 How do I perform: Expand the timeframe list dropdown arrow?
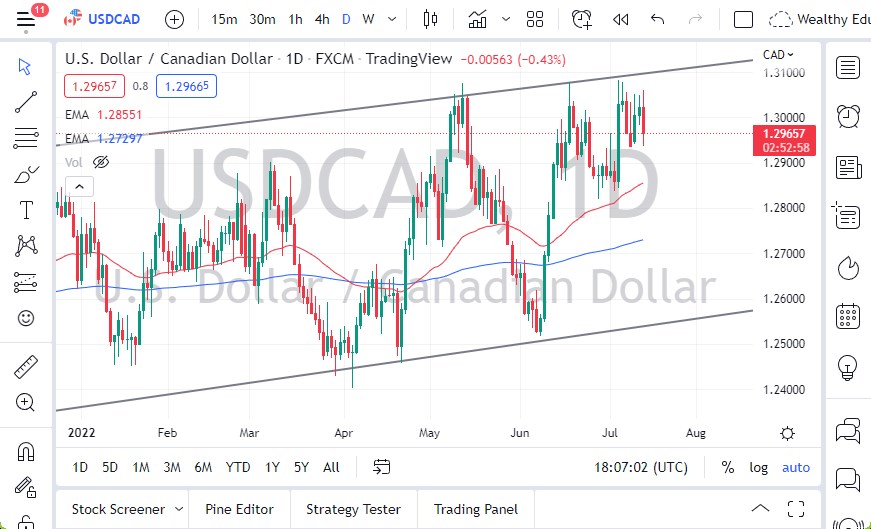392,19
